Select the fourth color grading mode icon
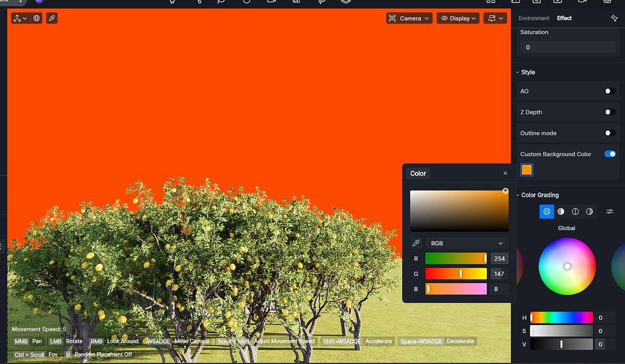The width and height of the screenshot is (625, 364). (x=589, y=211)
